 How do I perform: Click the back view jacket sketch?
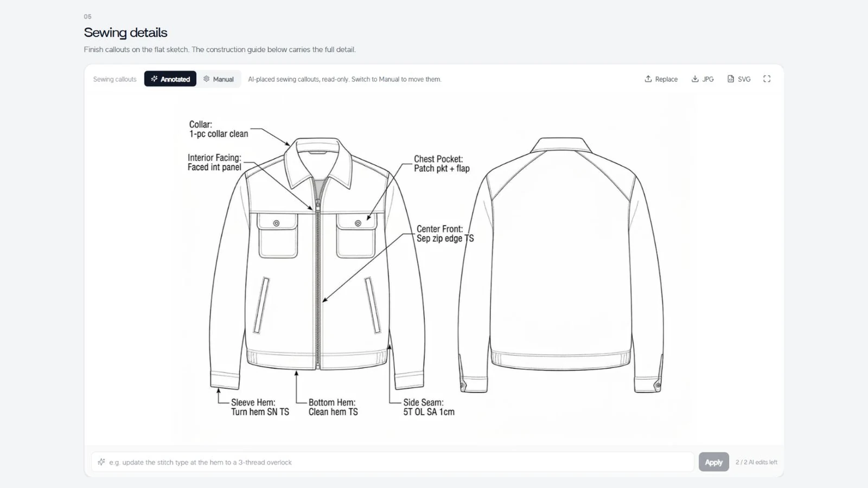[560, 265]
